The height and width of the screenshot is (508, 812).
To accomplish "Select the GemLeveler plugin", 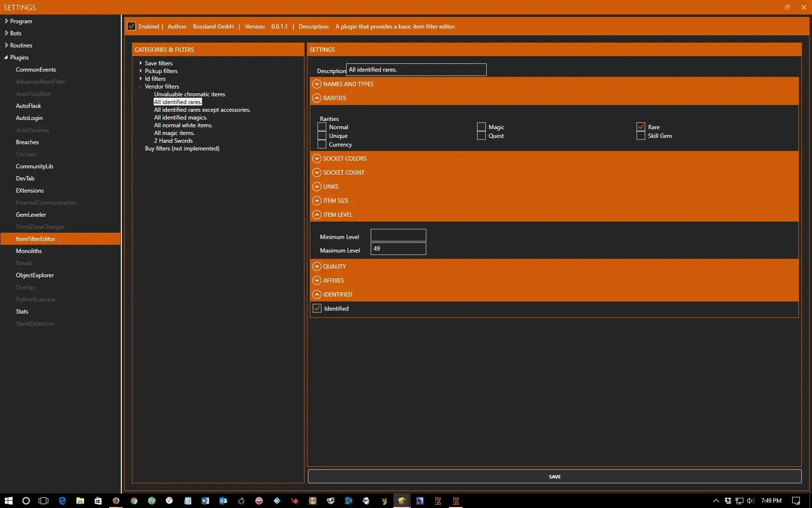I will pos(31,215).
